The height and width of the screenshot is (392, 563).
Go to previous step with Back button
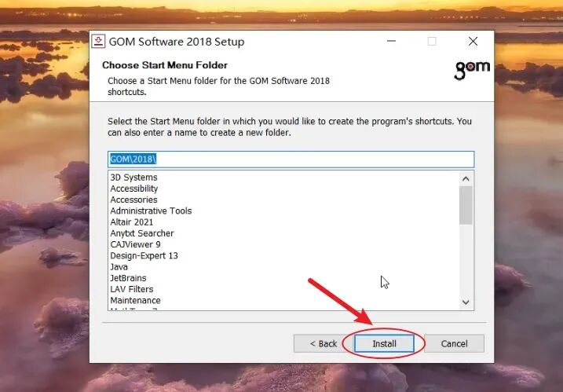[324, 344]
